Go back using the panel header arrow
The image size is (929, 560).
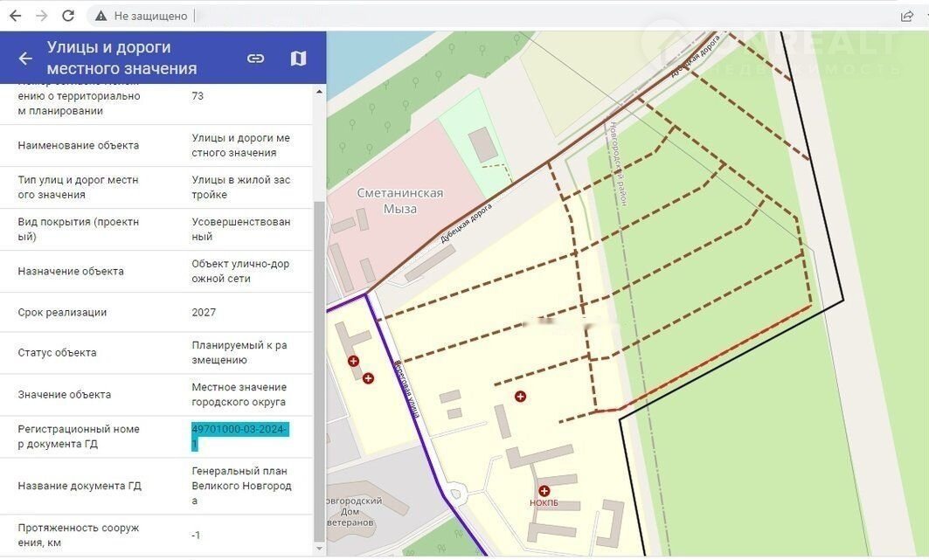coord(25,59)
